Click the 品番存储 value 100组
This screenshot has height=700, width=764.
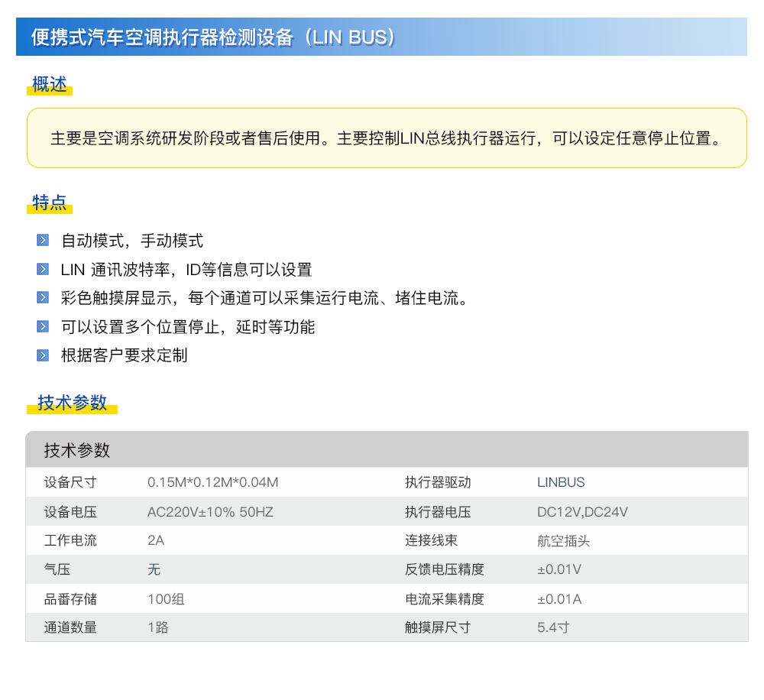[x=166, y=599]
